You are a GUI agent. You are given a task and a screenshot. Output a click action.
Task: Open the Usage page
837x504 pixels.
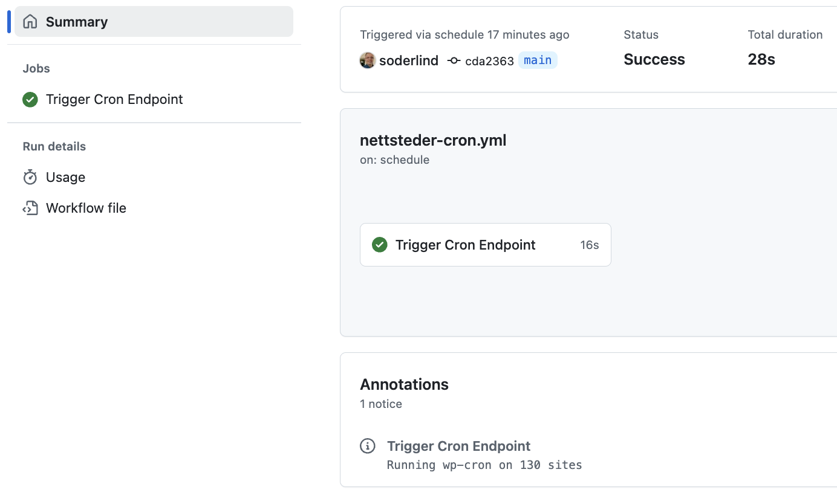(x=65, y=176)
